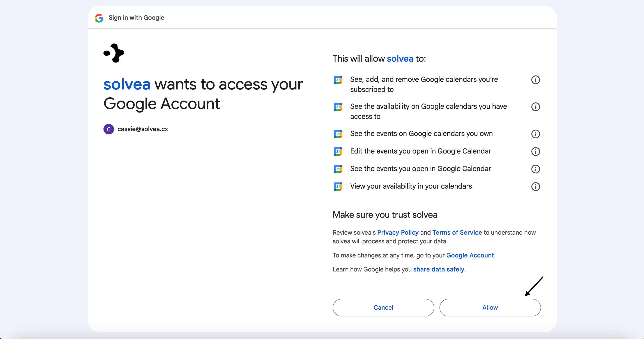Viewport: 644px width, 339px height.
Task: Show details for events on calendars you own
Action: pyautogui.click(x=535, y=134)
